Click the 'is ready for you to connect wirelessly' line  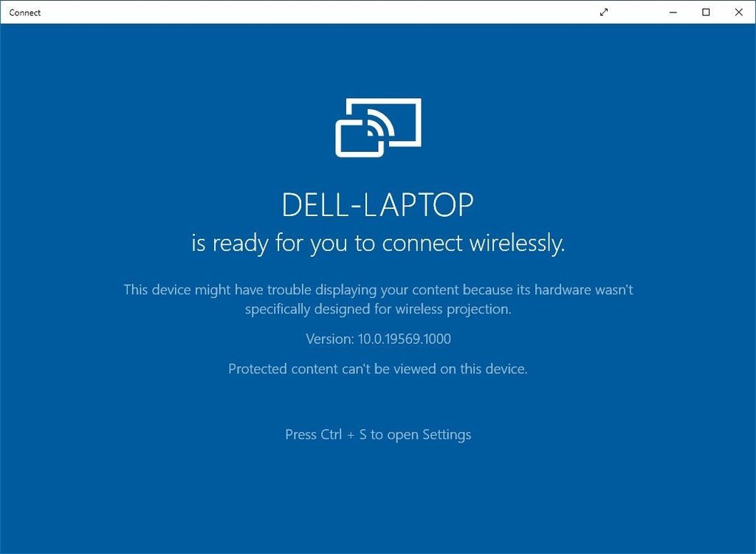[378, 243]
